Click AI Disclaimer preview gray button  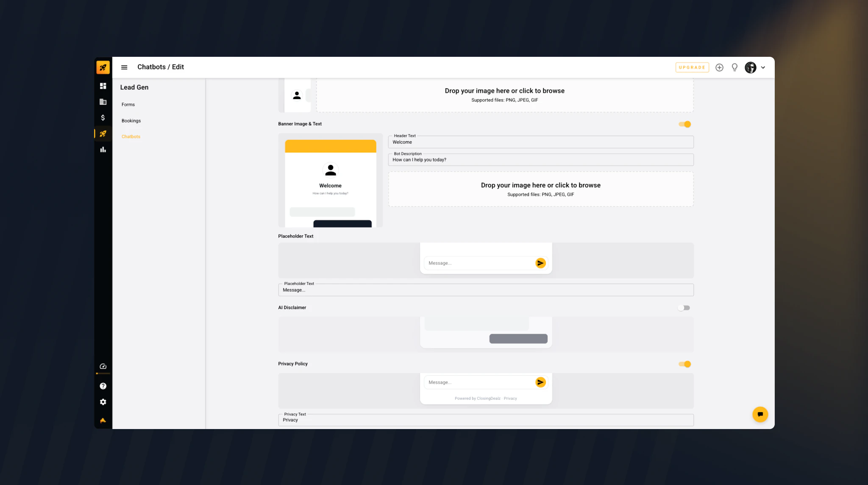click(x=518, y=339)
